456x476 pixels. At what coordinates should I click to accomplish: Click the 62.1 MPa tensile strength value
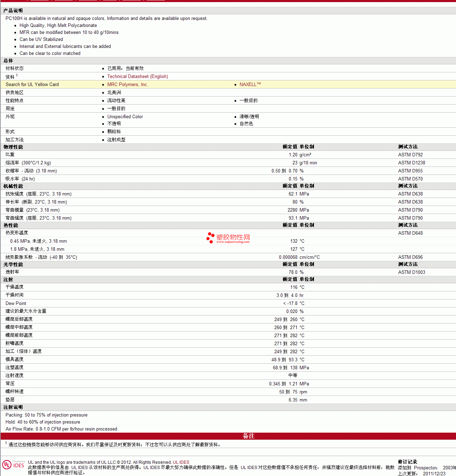pos(299,194)
